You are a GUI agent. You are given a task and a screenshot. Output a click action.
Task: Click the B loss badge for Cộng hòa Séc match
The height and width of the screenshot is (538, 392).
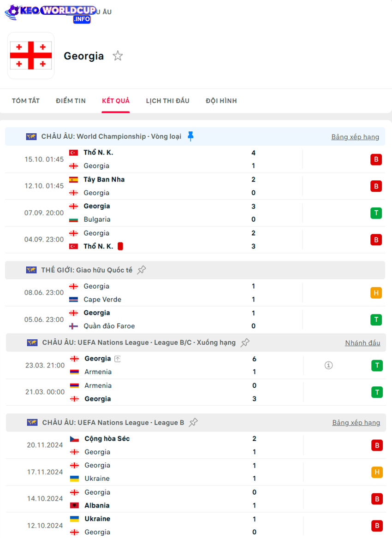(377, 445)
